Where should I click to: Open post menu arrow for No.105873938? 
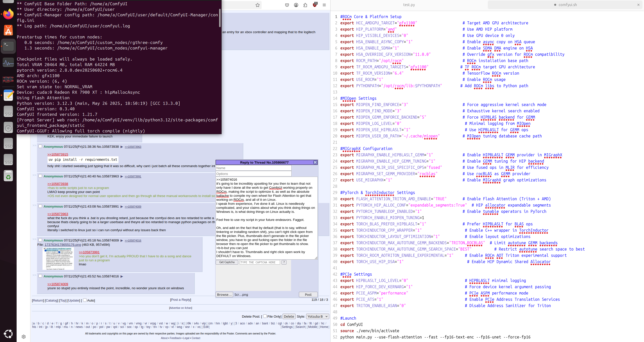click(122, 147)
